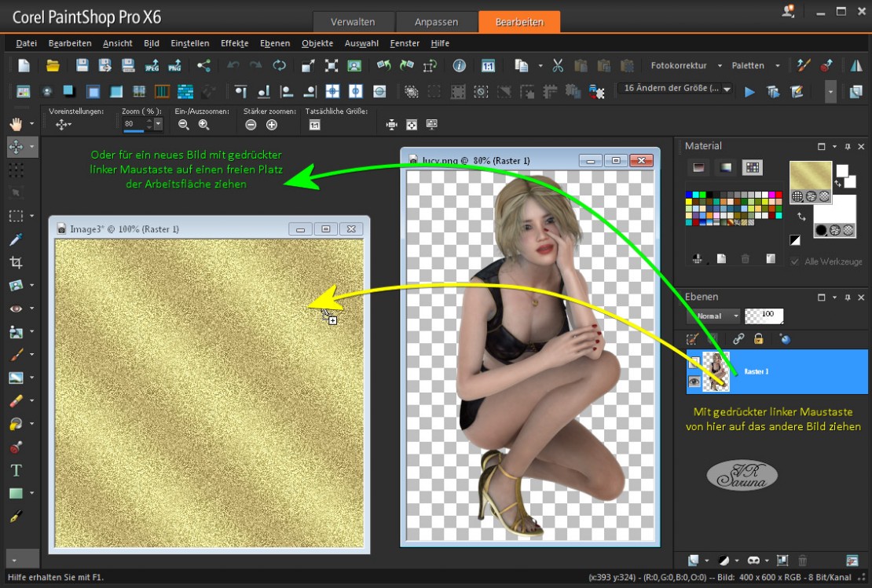Open the Paletten dropdown

pyautogui.click(x=778, y=66)
